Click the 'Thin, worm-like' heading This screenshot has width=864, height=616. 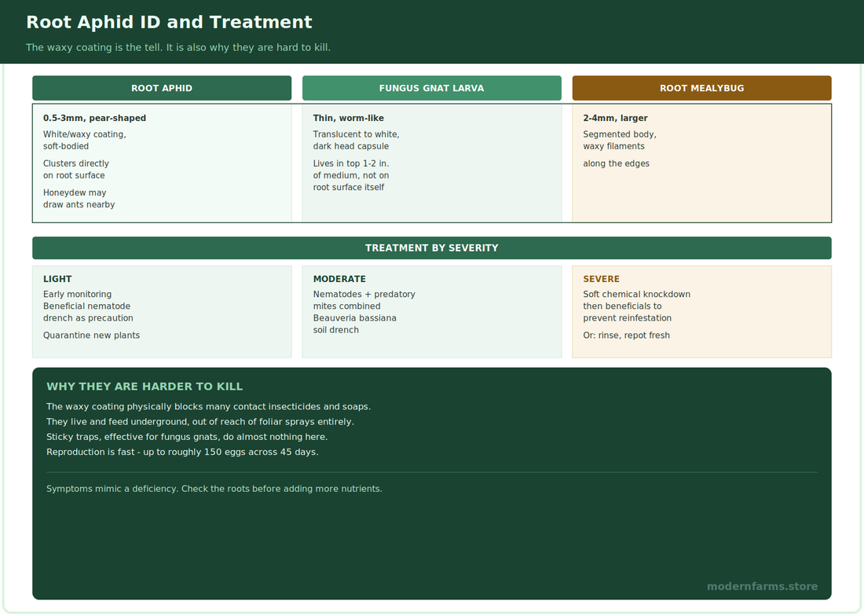pyautogui.click(x=348, y=118)
